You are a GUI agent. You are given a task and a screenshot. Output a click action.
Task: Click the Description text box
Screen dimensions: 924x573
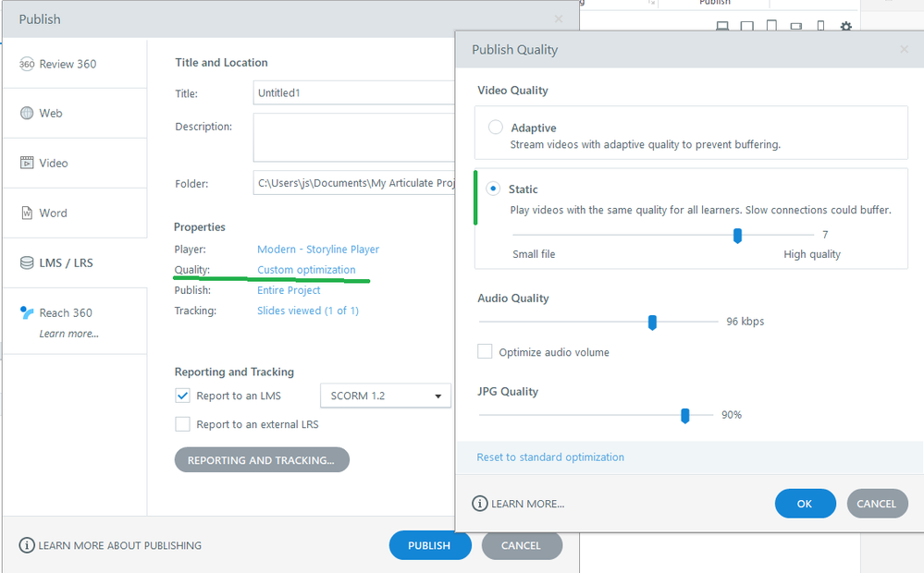[354, 137]
